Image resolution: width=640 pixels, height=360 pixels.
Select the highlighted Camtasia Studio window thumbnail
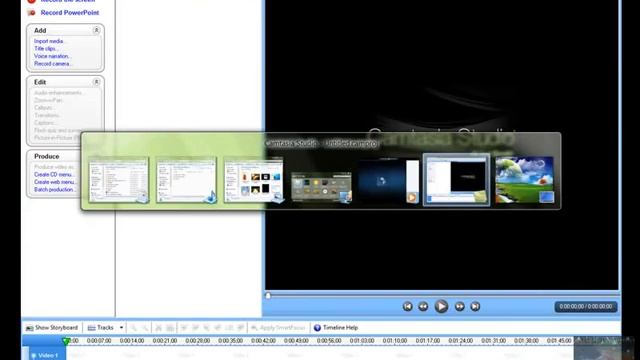456,180
